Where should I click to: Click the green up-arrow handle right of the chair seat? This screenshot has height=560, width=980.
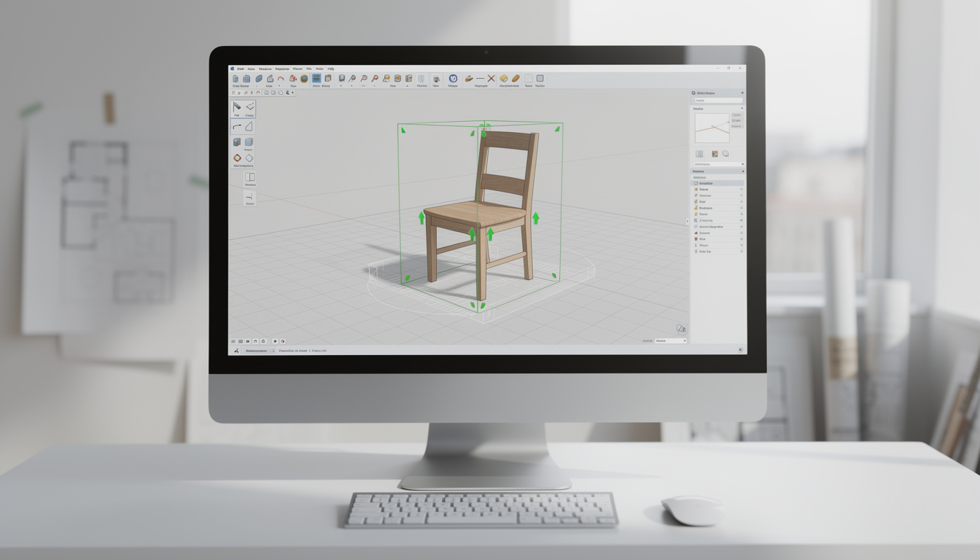[x=536, y=217]
